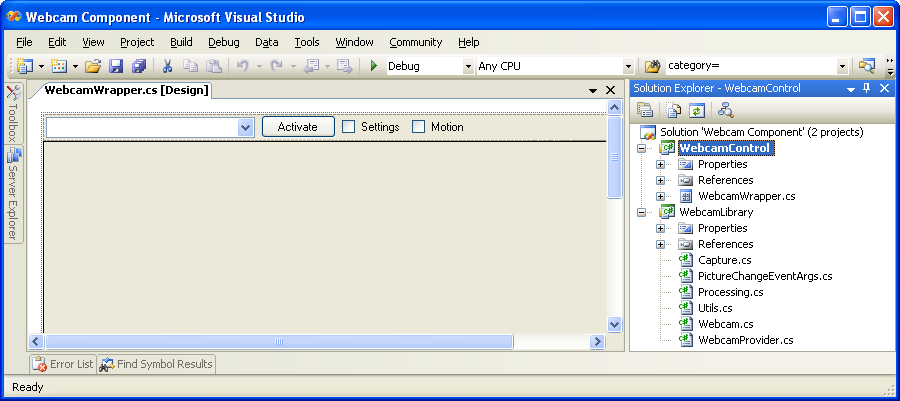Click the Activate button

pos(298,127)
